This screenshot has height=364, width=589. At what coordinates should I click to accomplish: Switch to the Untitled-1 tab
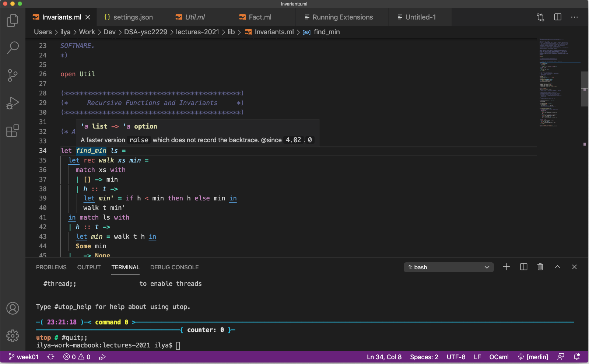tap(420, 17)
